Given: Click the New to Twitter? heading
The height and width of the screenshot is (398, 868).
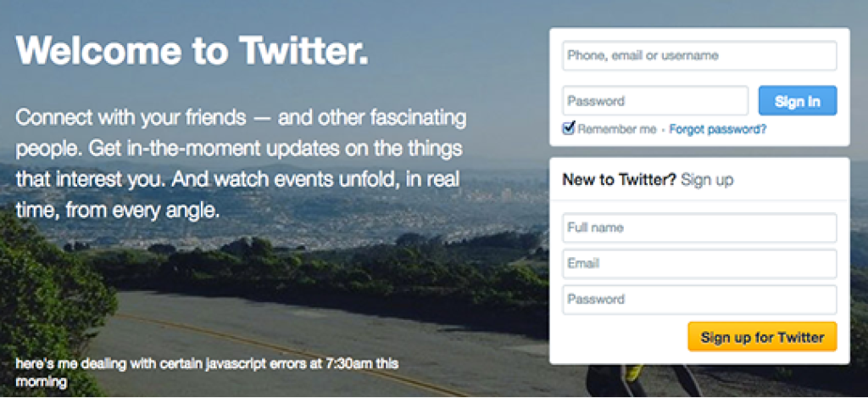Looking at the screenshot, I should pyautogui.click(x=619, y=180).
